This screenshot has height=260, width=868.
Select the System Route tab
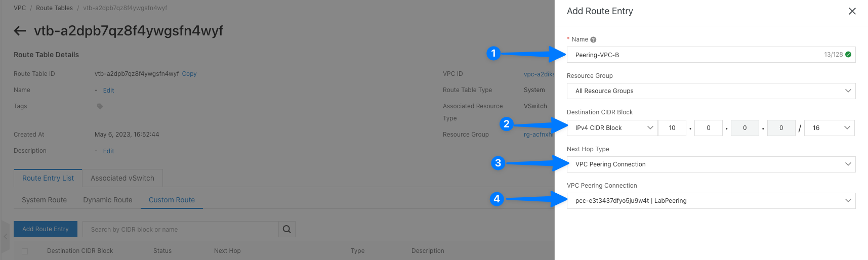(x=44, y=200)
